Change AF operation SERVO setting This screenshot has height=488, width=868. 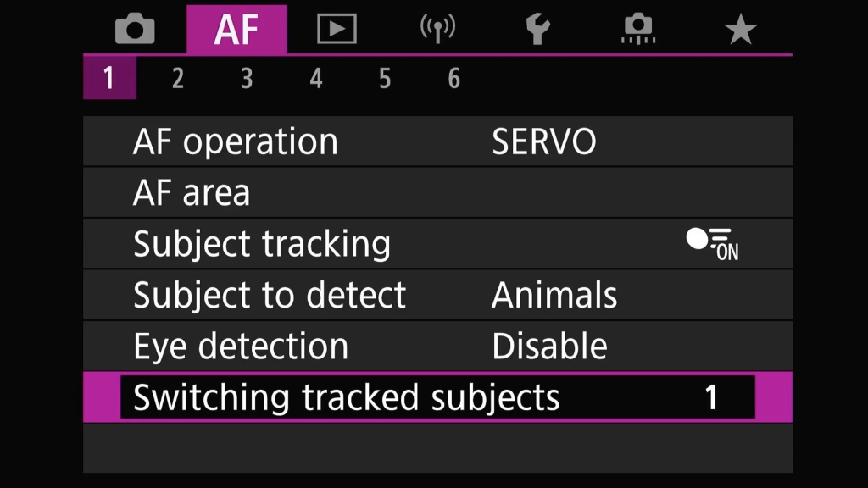point(437,141)
